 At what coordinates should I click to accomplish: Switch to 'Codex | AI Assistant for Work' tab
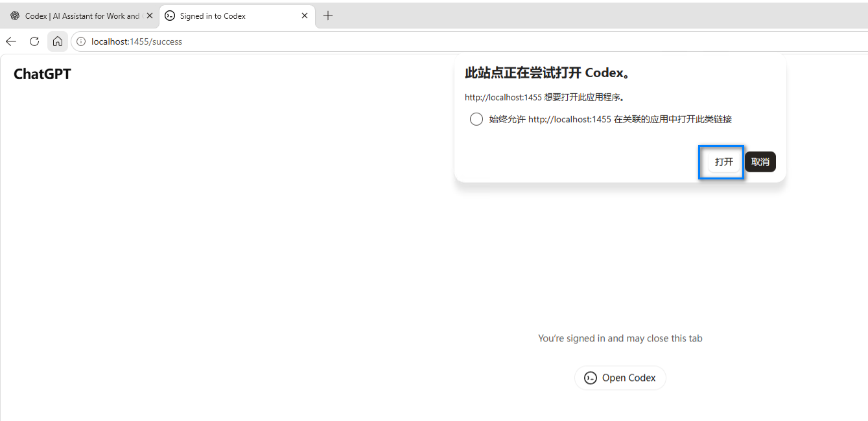click(x=80, y=16)
